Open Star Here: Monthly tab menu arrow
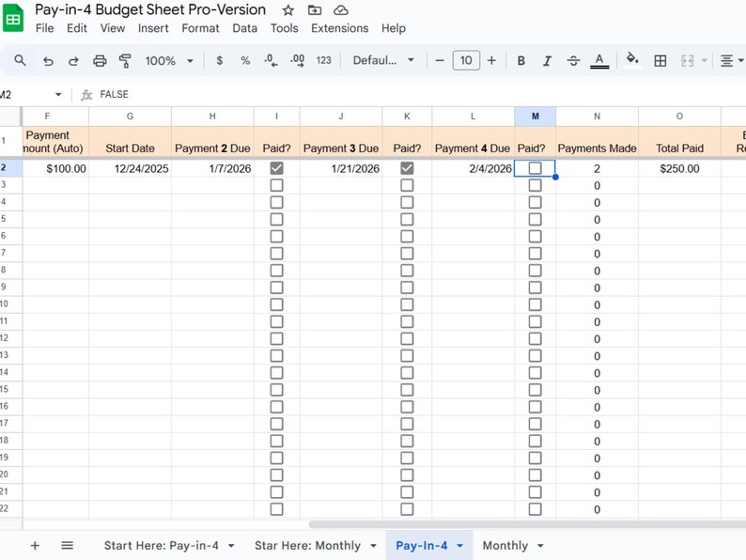Screen dimensions: 746x560 (374, 546)
